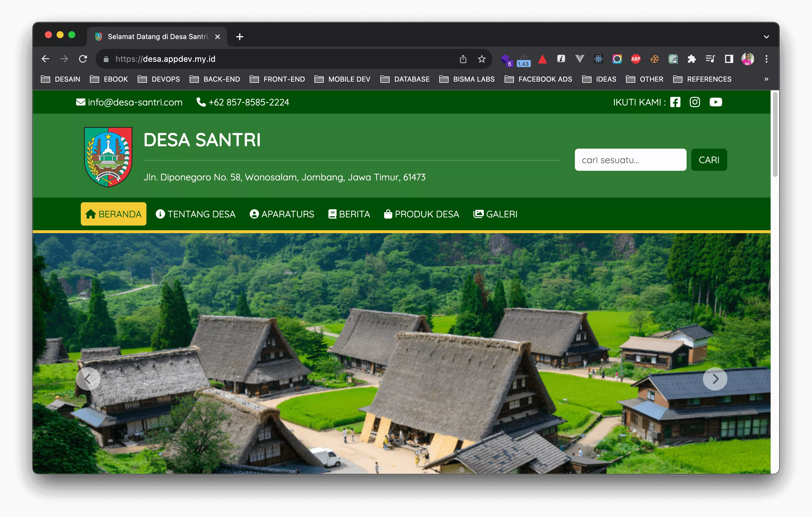Click the village hero slider image
812x517 pixels.
(x=401, y=353)
